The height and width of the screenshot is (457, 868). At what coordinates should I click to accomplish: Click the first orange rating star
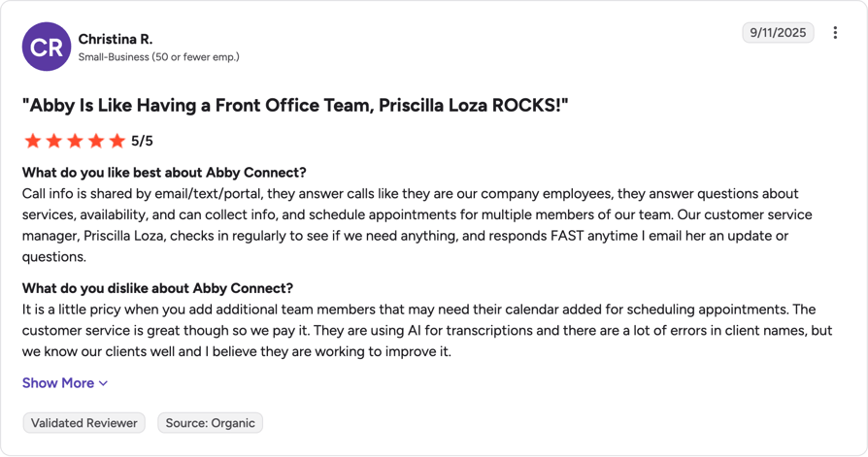click(x=33, y=141)
